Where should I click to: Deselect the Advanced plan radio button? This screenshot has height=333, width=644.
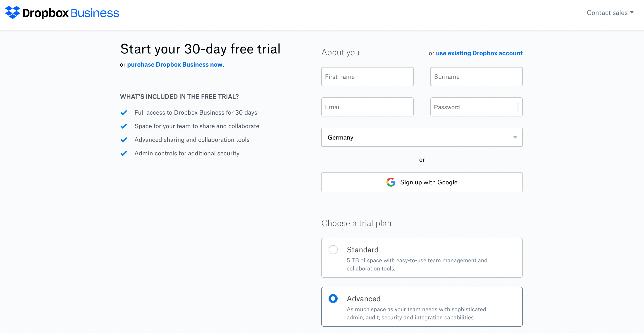333,299
